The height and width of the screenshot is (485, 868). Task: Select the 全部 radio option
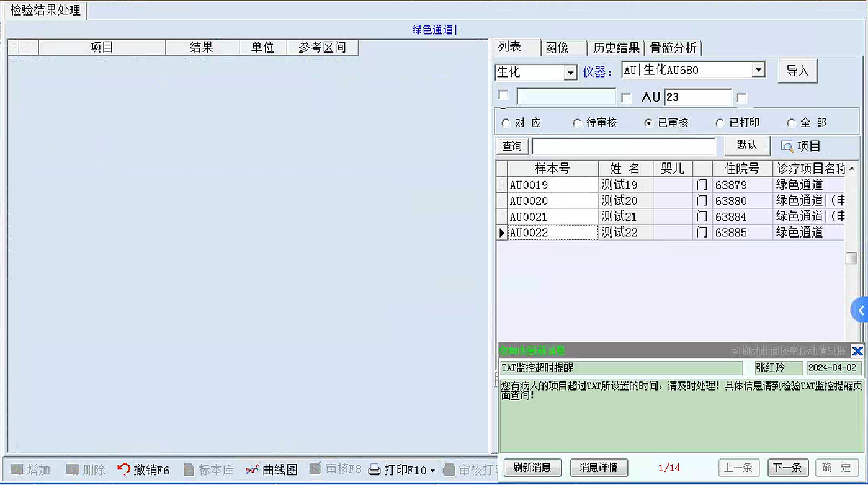pyautogui.click(x=791, y=123)
